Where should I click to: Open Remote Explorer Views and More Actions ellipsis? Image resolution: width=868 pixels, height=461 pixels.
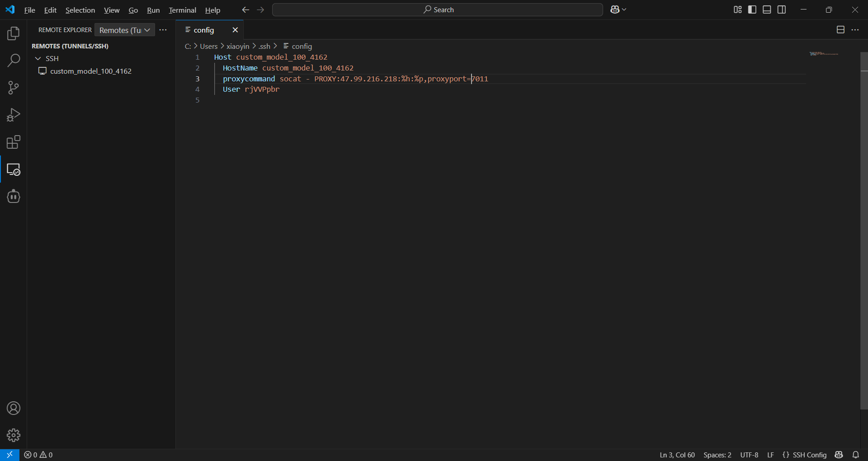coord(163,30)
